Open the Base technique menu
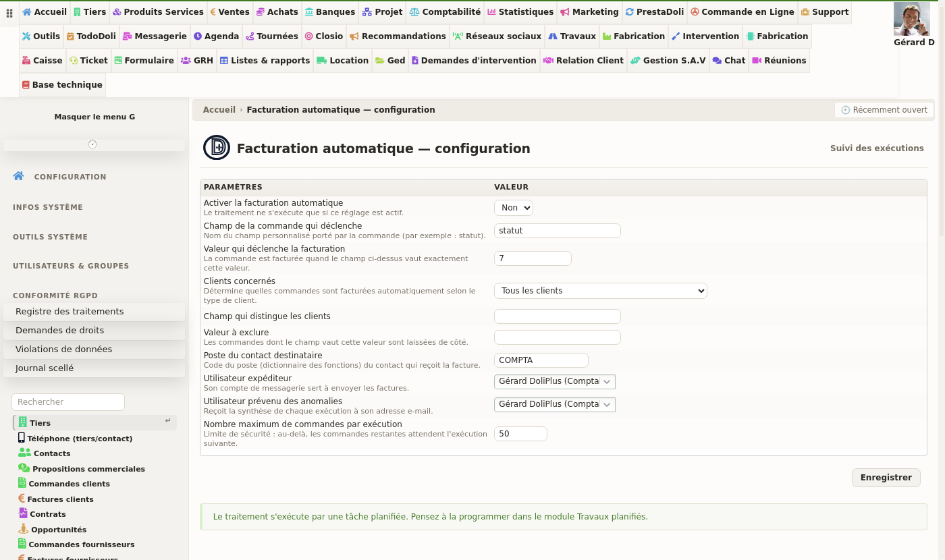Screen dimensions: 945x560 pyautogui.click(x=62, y=85)
